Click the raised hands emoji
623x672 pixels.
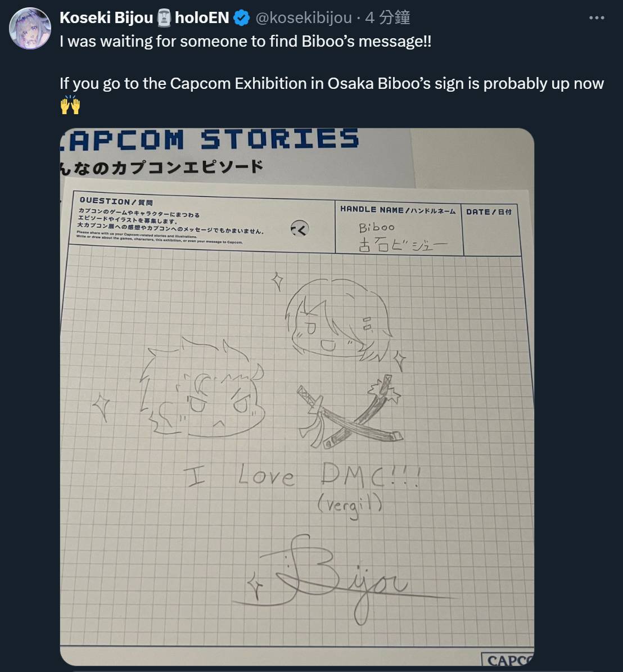(70, 105)
